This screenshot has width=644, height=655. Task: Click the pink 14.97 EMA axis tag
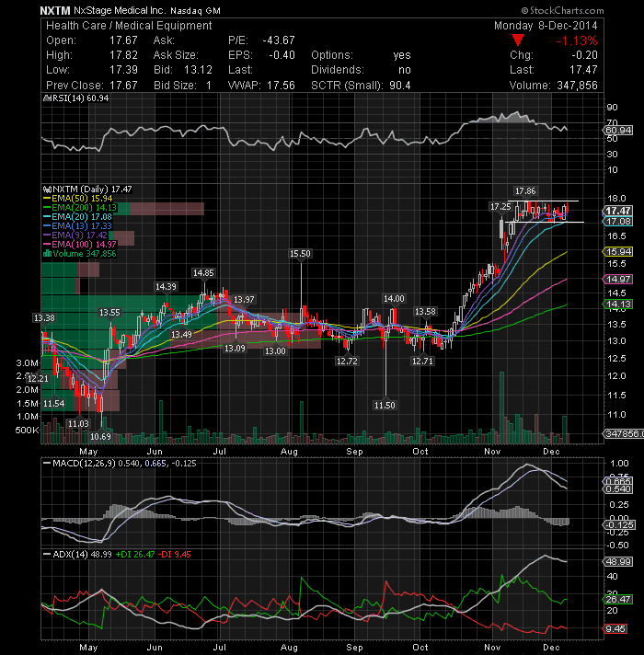click(x=618, y=279)
